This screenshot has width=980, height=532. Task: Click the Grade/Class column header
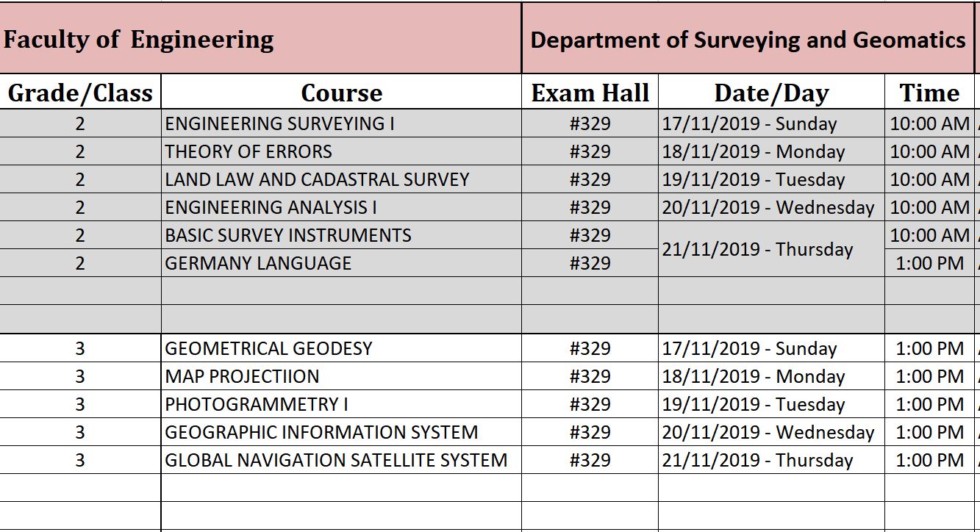[x=80, y=93]
